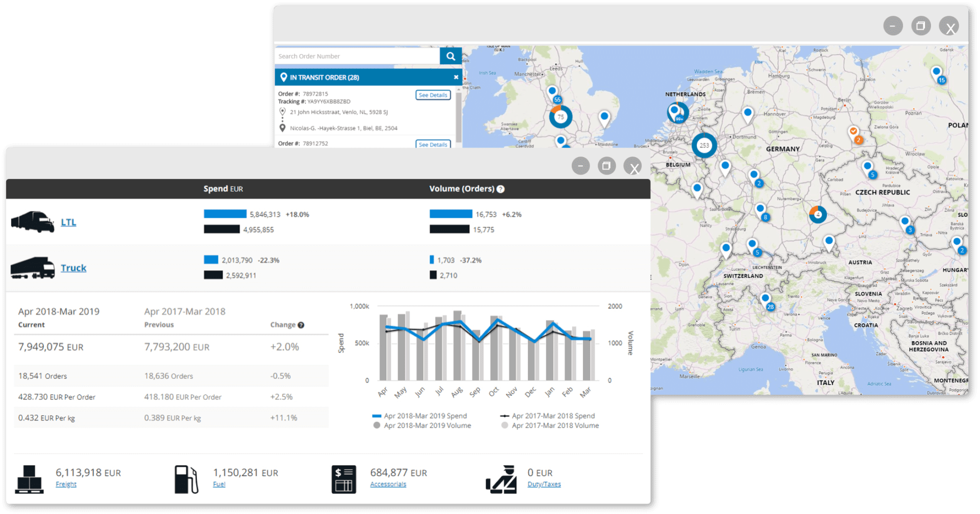980x514 pixels.
Task: Click the Change column help icon
Action: [301, 325]
